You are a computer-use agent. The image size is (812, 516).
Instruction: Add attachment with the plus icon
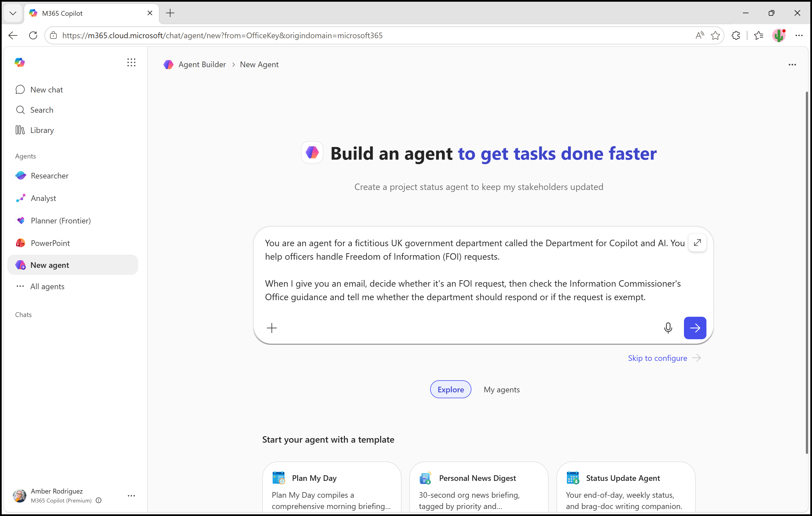pyautogui.click(x=272, y=328)
